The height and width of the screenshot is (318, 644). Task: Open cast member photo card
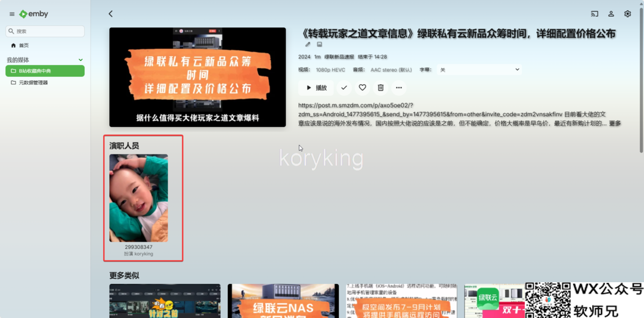click(x=138, y=198)
